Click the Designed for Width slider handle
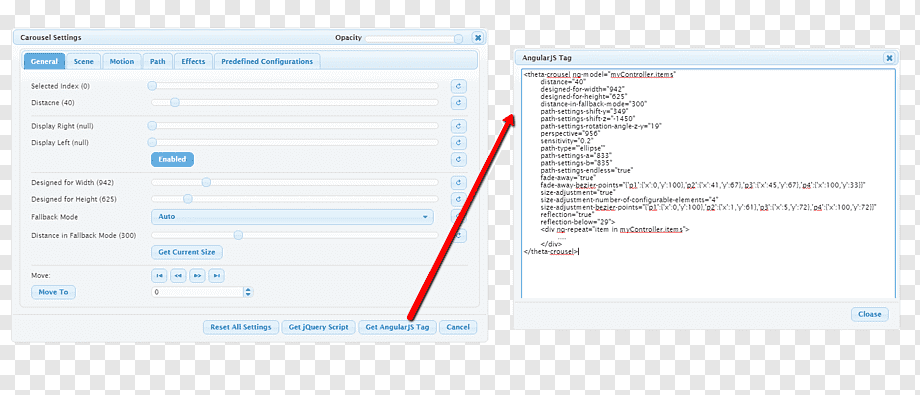Viewport: 920px width, 395px height. pos(207,183)
